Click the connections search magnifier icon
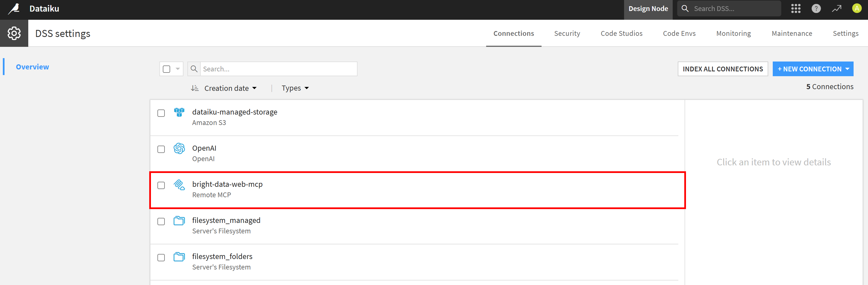 pyautogui.click(x=194, y=69)
